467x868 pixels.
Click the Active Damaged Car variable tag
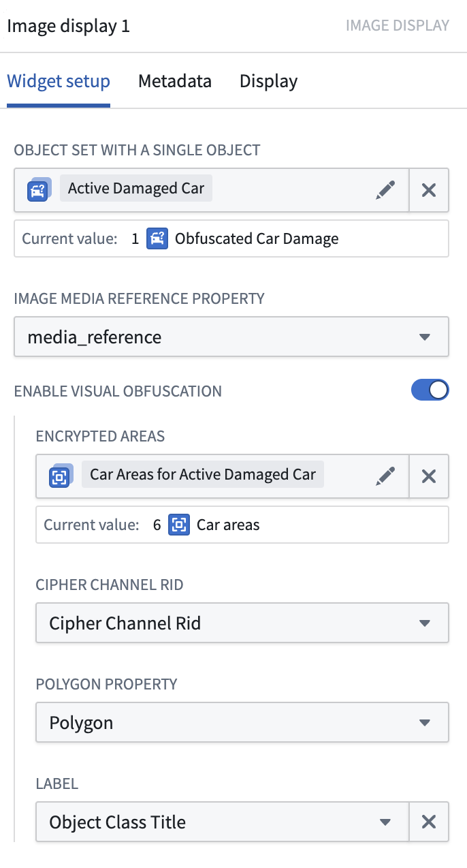tap(136, 189)
